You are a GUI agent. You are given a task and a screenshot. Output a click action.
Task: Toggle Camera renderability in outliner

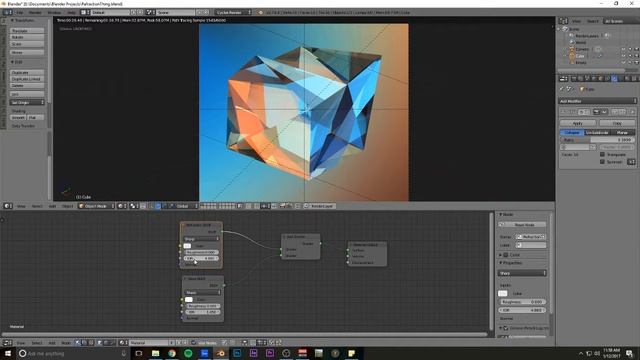[x=636, y=49]
